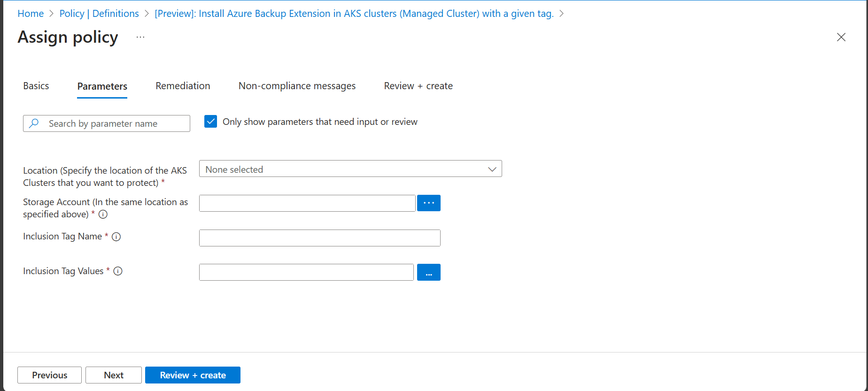Navigate to Home breadcrumb link
The width and height of the screenshot is (868, 391).
tap(31, 14)
